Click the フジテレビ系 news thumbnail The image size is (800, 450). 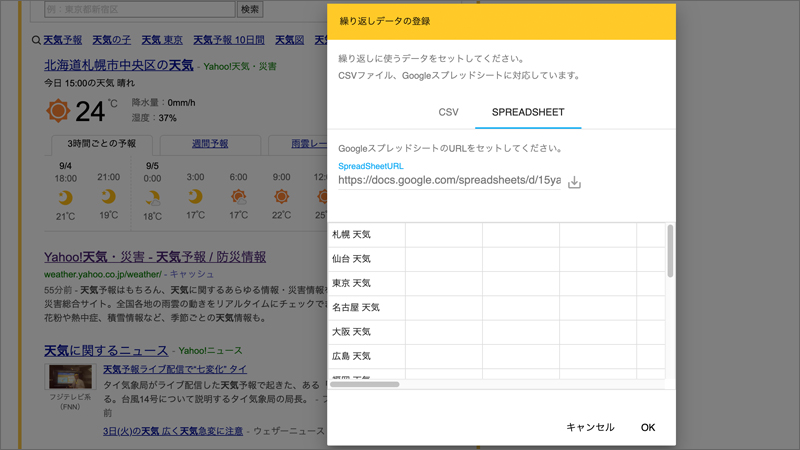(70, 377)
